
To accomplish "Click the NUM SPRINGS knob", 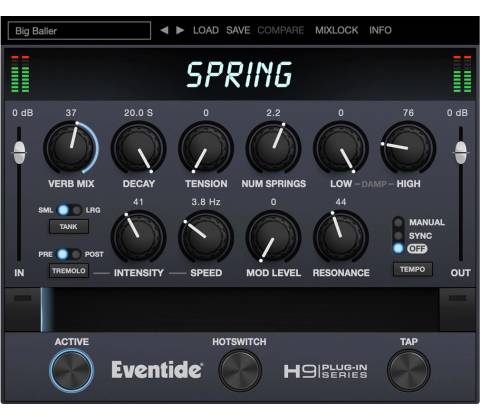I will pyautogui.click(x=273, y=147).
